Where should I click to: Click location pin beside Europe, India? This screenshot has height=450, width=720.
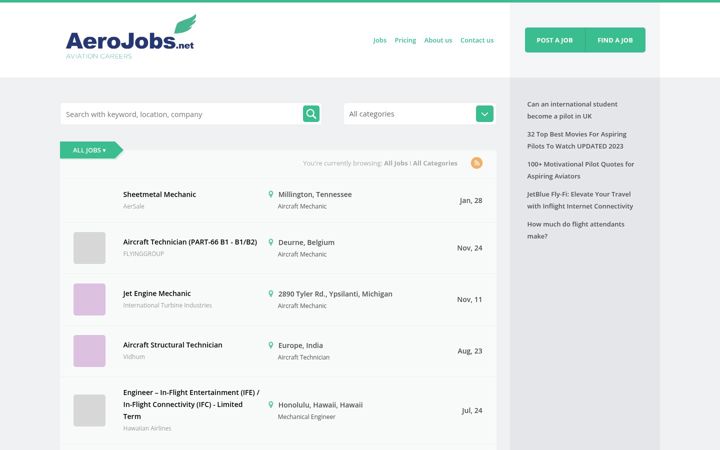click(270, 345)
